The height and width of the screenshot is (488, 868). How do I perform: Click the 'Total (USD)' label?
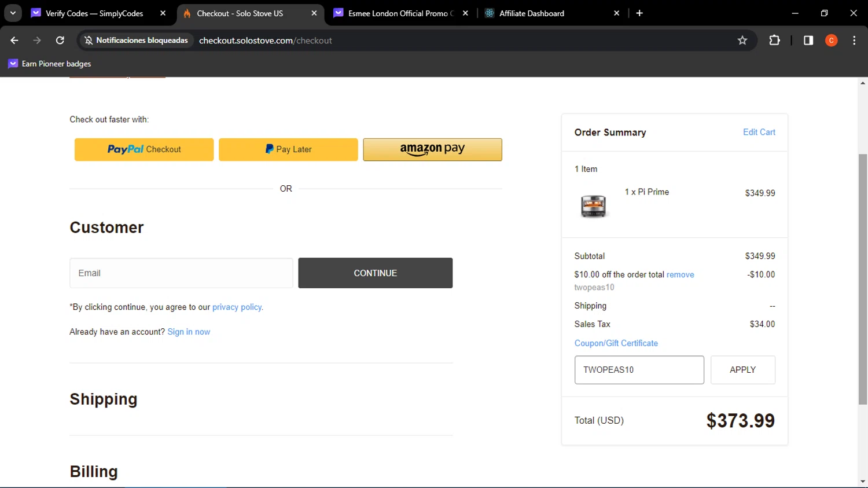[x=599, y=421]
